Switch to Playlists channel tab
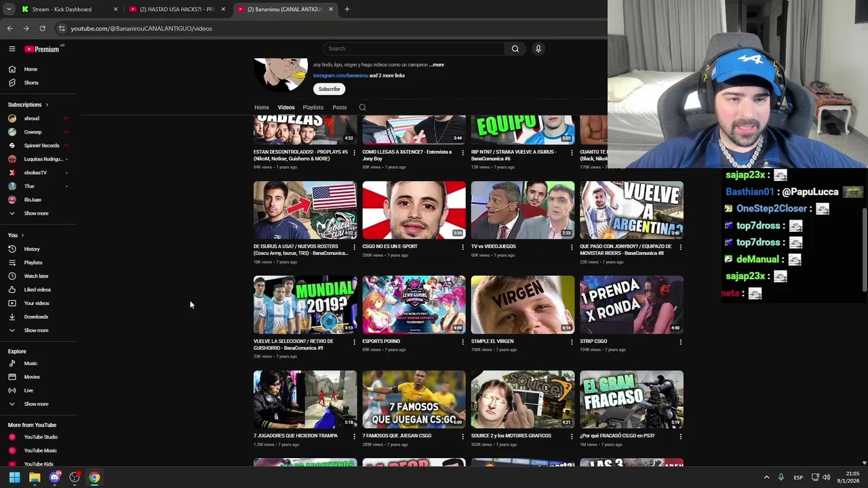 (x=313, y=107)
